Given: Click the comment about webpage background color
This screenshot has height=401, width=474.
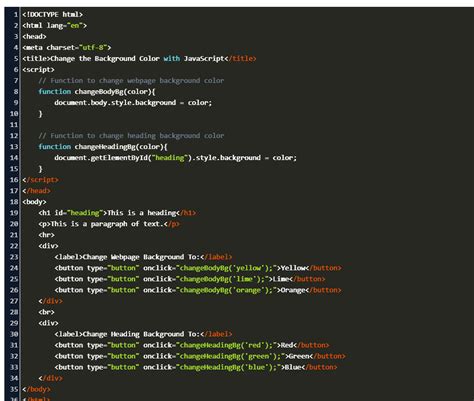Looking at the screenshot, I should pyautogui.click(x=131, y=80).
